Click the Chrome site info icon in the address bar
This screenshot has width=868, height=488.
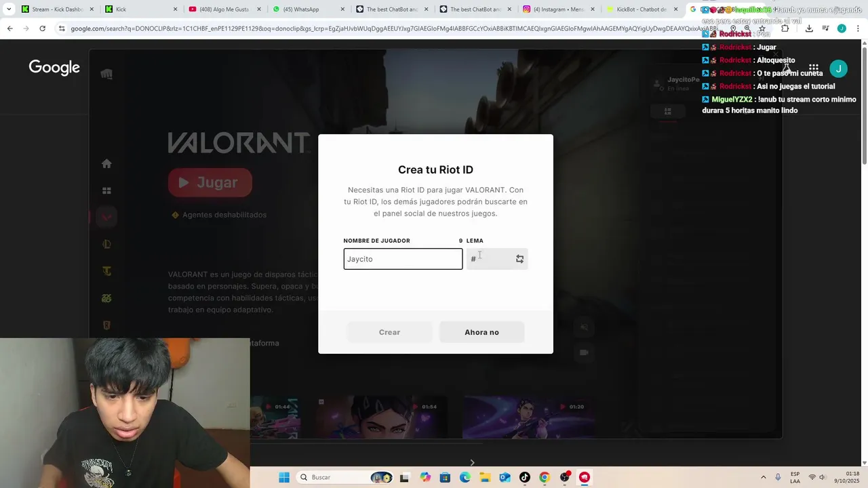click(x=62, y=28)
